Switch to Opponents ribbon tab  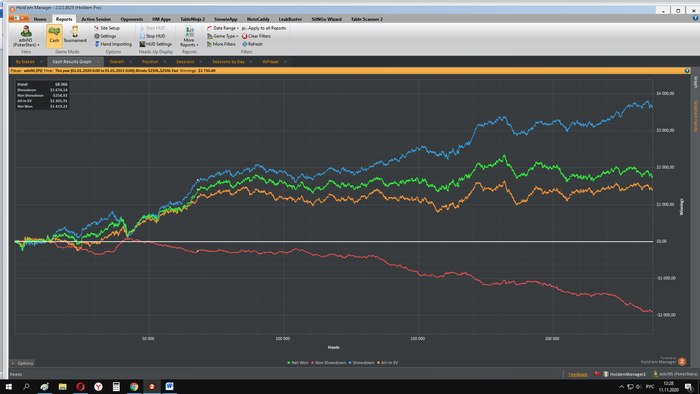(x=132, y=19)
